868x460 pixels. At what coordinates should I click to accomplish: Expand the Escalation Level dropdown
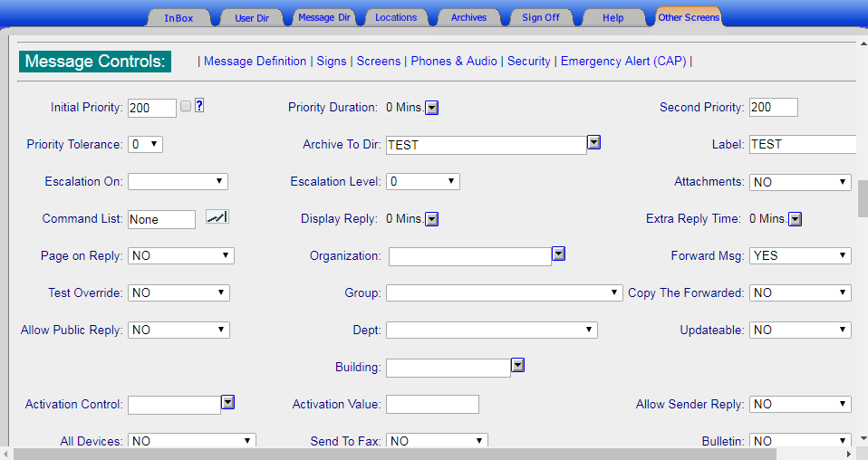423,182
